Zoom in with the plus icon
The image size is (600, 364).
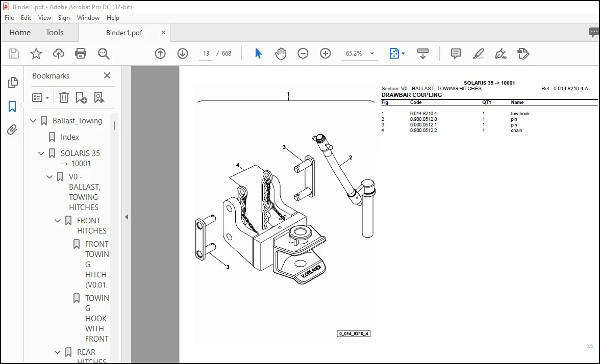coord(326,54)
